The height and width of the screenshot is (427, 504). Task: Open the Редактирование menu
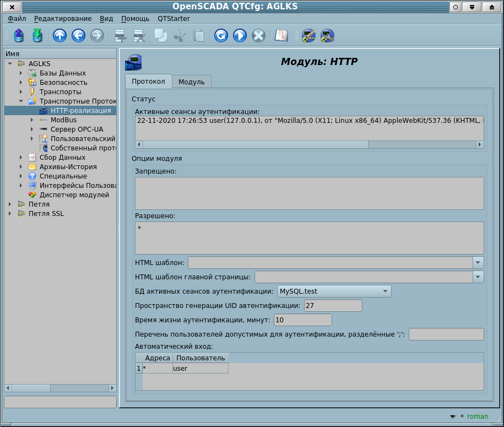click(x=63, y=18)
